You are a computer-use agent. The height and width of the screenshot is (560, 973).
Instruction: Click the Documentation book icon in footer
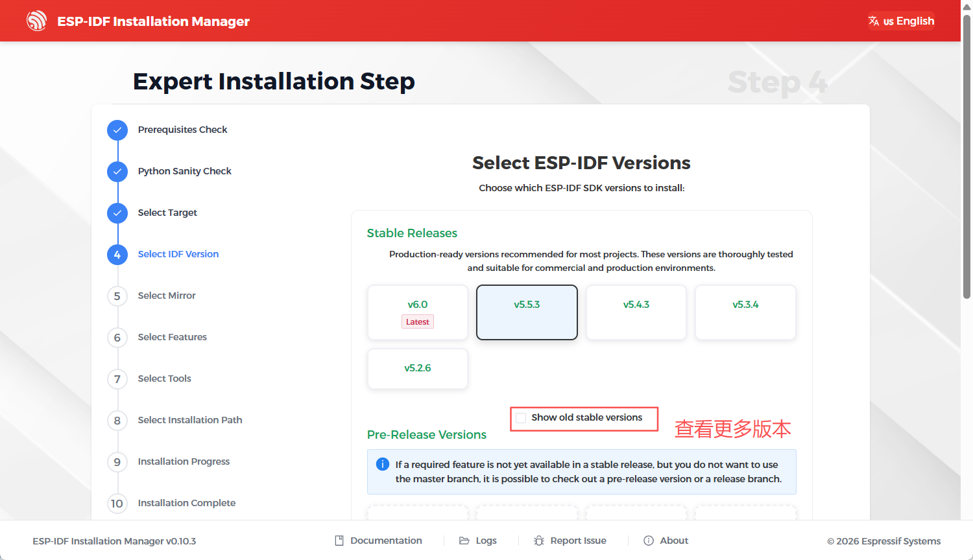tap(339, 541)
